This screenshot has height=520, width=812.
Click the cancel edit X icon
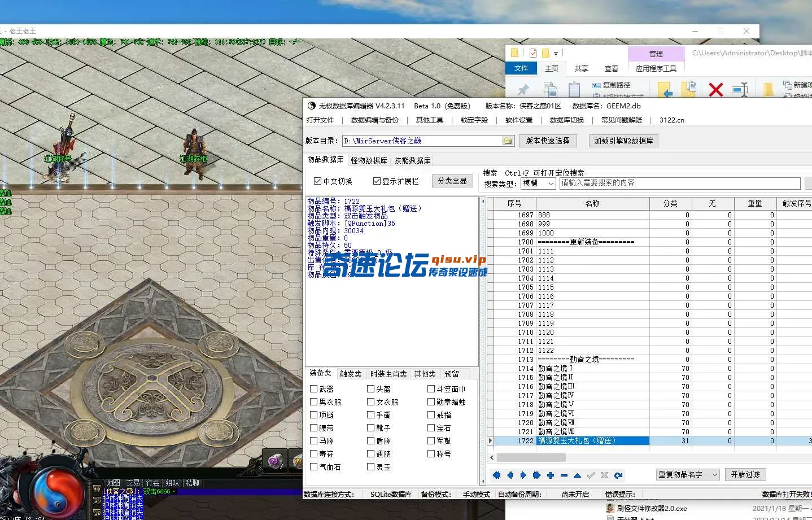[604, 475]
